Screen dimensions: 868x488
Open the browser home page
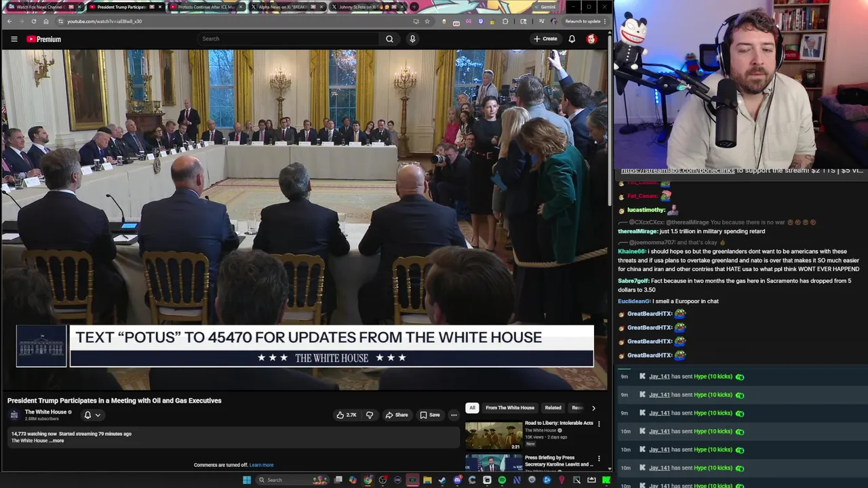(46, 21)
